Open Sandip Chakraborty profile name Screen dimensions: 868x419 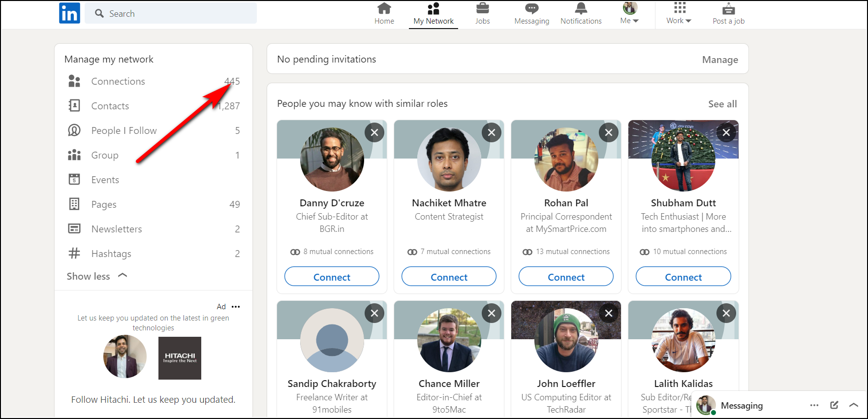tap(332, 384)
